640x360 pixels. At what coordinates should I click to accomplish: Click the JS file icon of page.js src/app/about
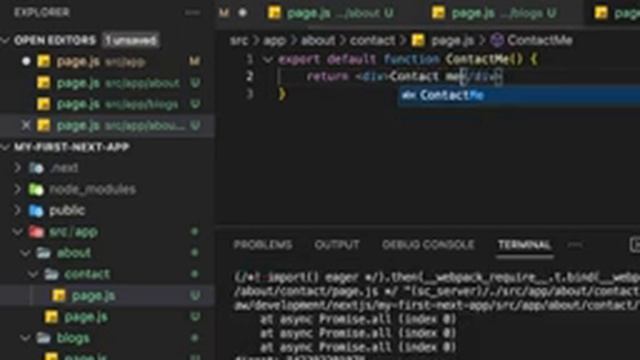(44, 83)
